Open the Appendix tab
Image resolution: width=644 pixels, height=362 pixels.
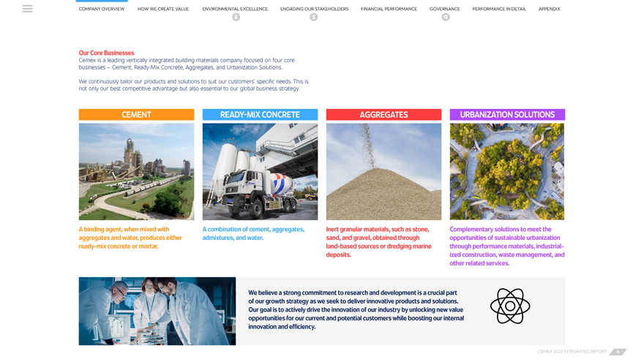[x=549, y=9]
